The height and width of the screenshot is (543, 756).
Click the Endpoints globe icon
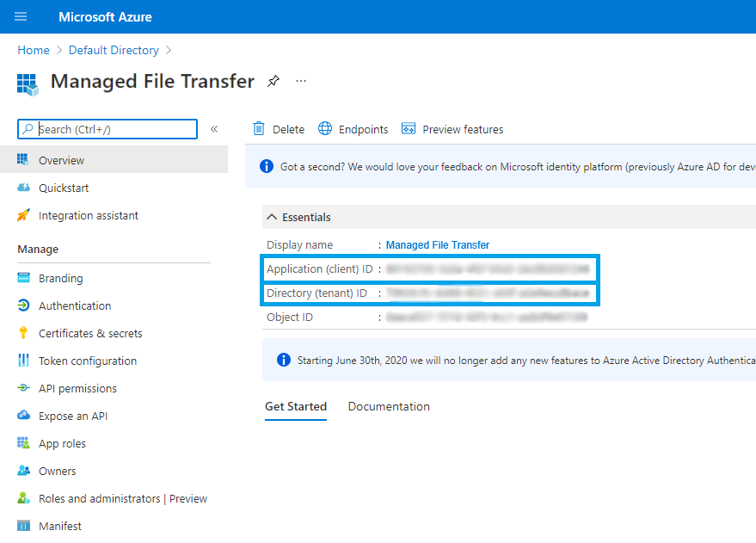[x=325, y=129]
